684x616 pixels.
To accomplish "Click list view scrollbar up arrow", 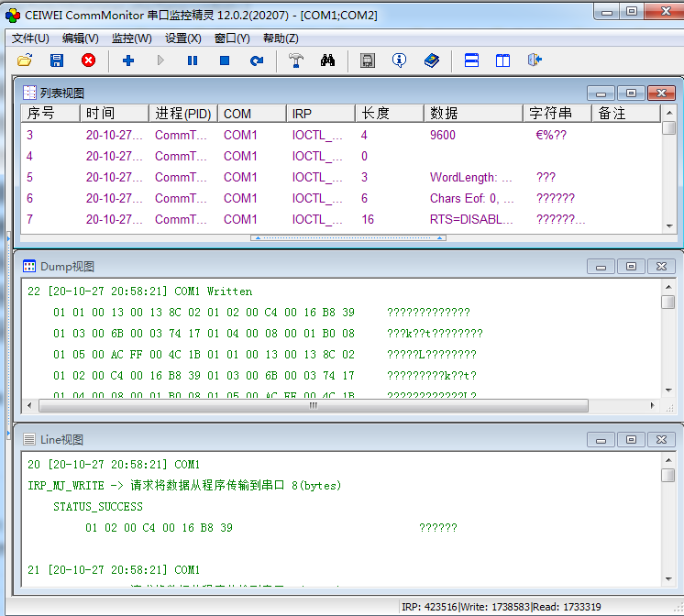I will pos(668,113).
